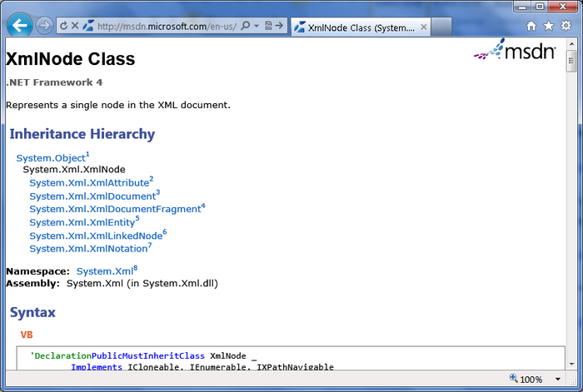Click the browser Back arrow button

click(20, 25)
